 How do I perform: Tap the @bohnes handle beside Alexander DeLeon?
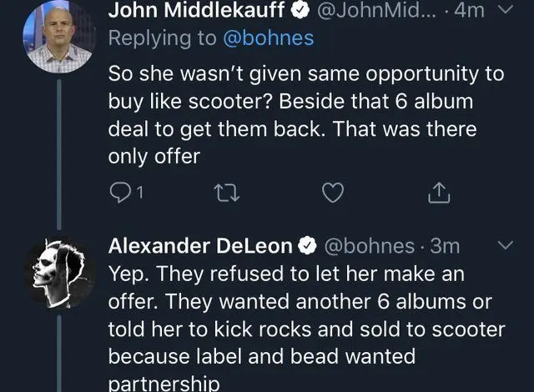369,245
